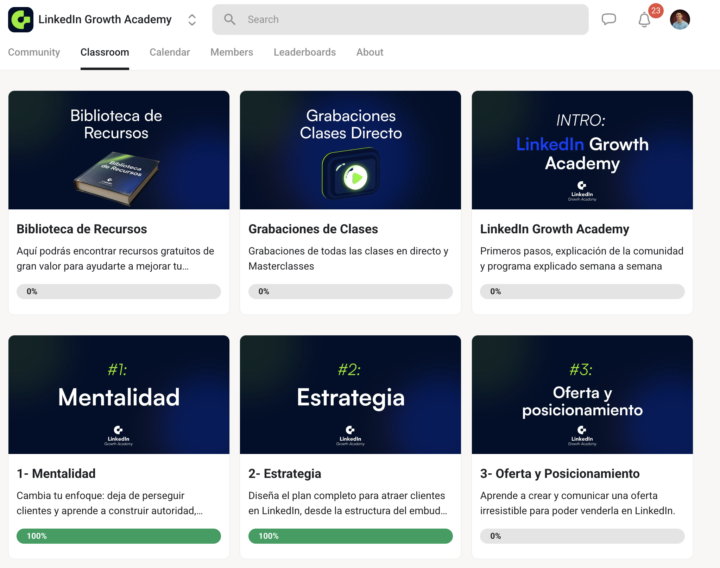Open the #2 Estrategia course thumbnail
The height and width of the screenshot is (568, 720).
coord(350,394)
